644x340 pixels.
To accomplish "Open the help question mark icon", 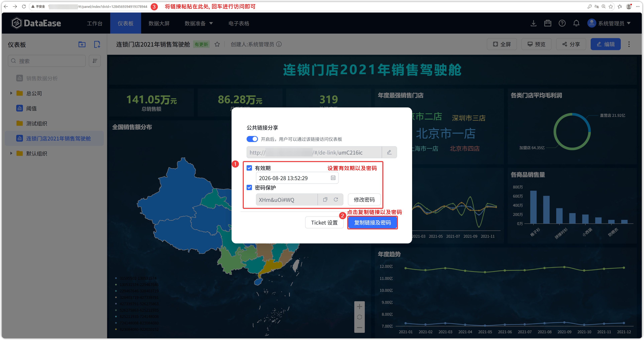I will pyautogui.click(x=562, y=23).
